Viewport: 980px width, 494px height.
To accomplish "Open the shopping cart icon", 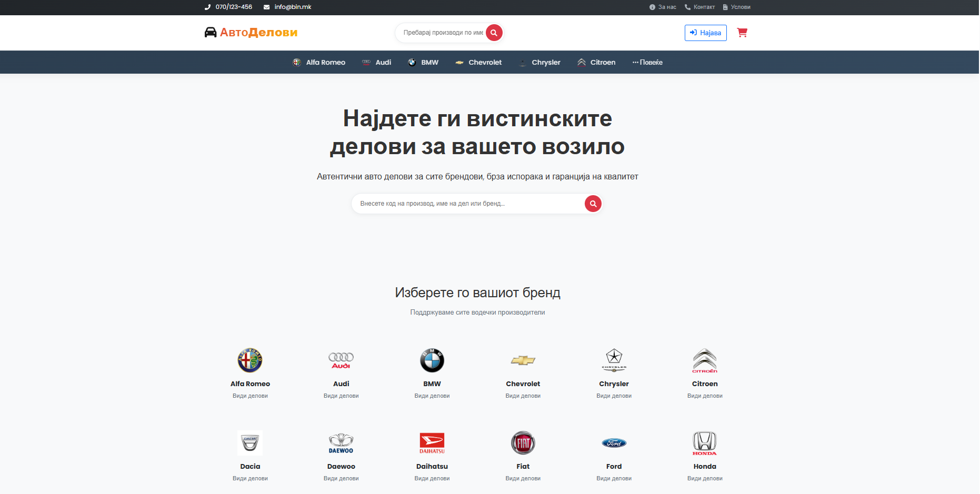I will point(742,33).
